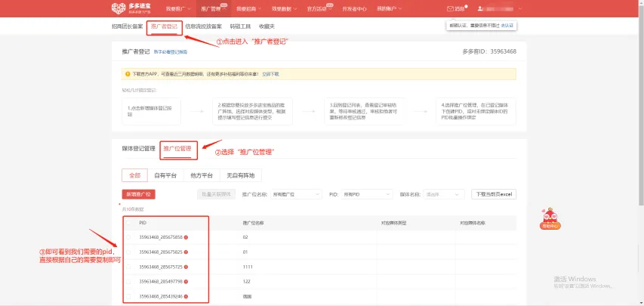Click the 新增推广位 button
644x306 pixels.
(138, 194)
